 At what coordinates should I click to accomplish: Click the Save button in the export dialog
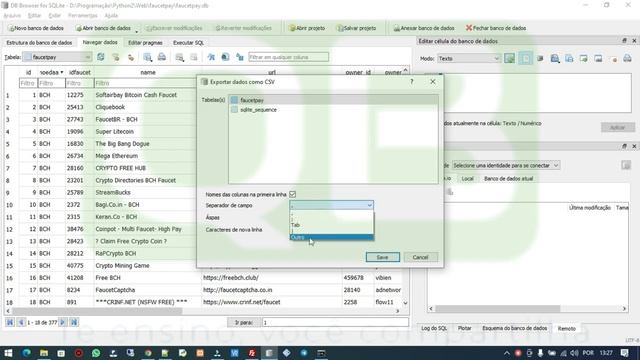[382, 257]
